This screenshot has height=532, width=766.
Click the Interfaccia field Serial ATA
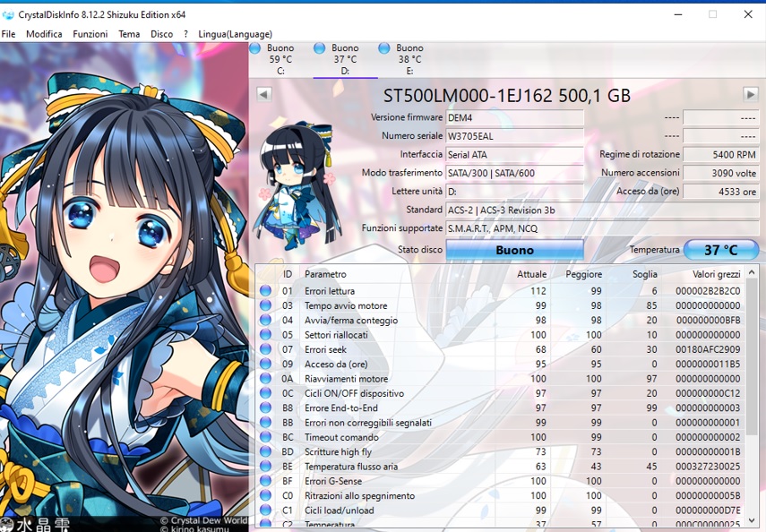[515, 155]
